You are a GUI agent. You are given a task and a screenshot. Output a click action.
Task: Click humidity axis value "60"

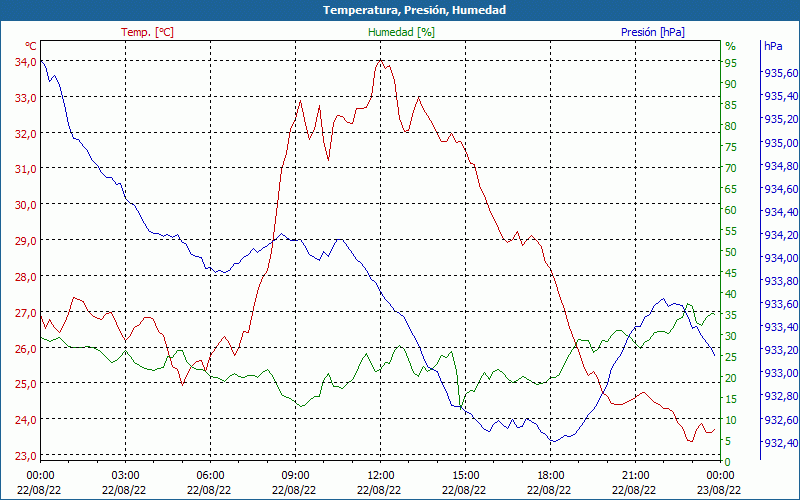coord(731,210)
